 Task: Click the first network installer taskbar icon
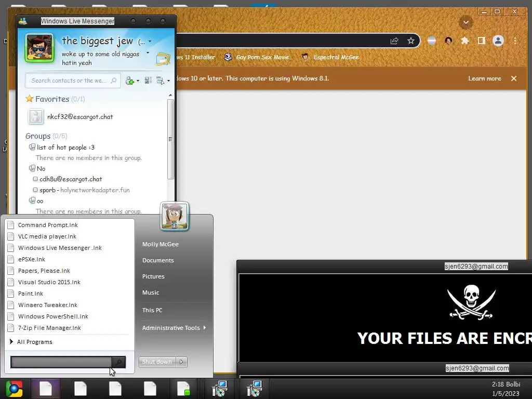click(220, 389)
